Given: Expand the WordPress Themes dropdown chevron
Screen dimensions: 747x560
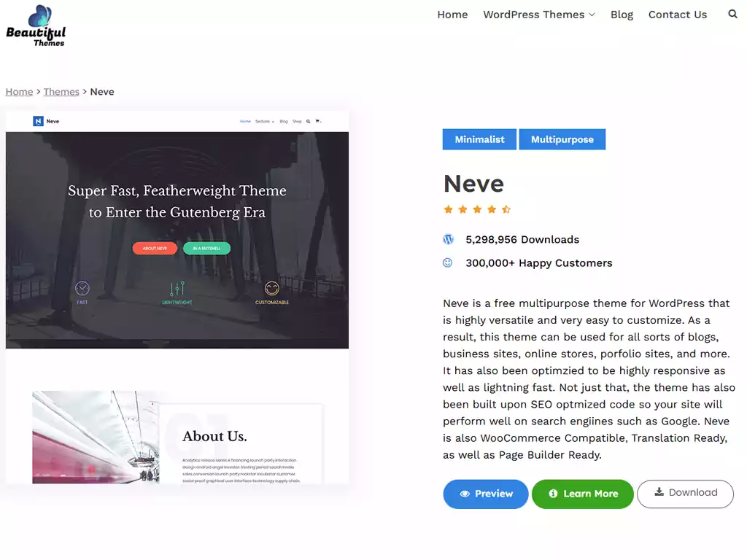Looking at the screenshot, I should click(592, 15).
